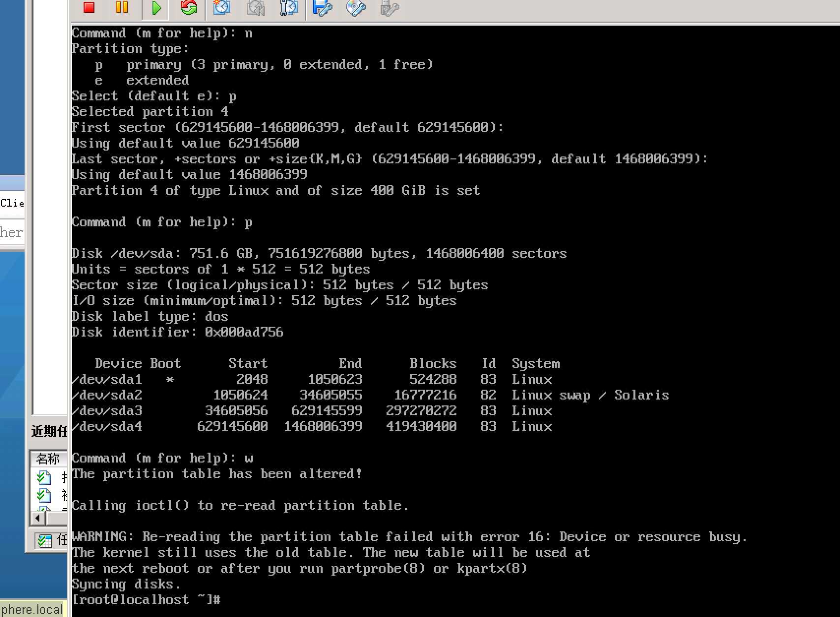This screenshot has width=840, height=617.
Task: Click second task icon in recent tasks list
Action: pyautogui.click(x=44, y=494)
